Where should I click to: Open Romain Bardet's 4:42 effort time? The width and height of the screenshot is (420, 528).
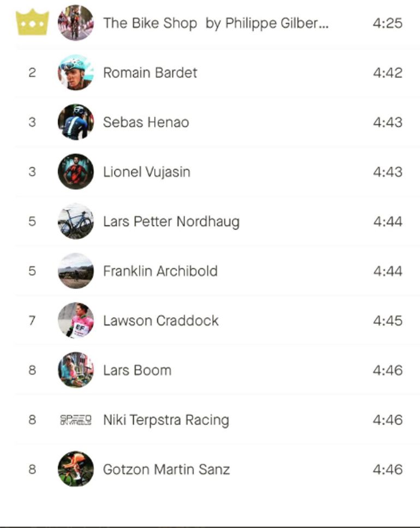387,73
